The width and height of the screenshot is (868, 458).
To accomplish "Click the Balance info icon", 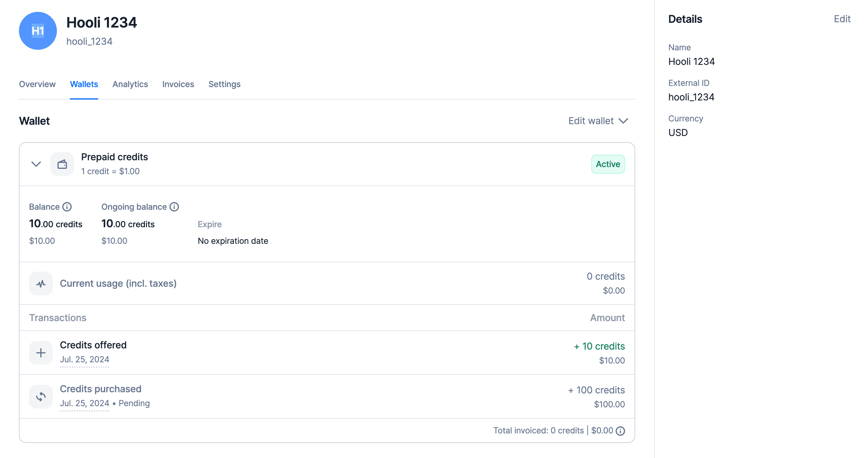I will (67, 206).
